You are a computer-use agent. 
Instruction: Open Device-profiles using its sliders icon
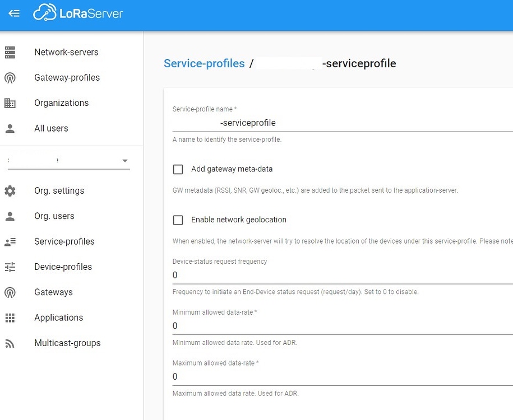tap(11, 267)
